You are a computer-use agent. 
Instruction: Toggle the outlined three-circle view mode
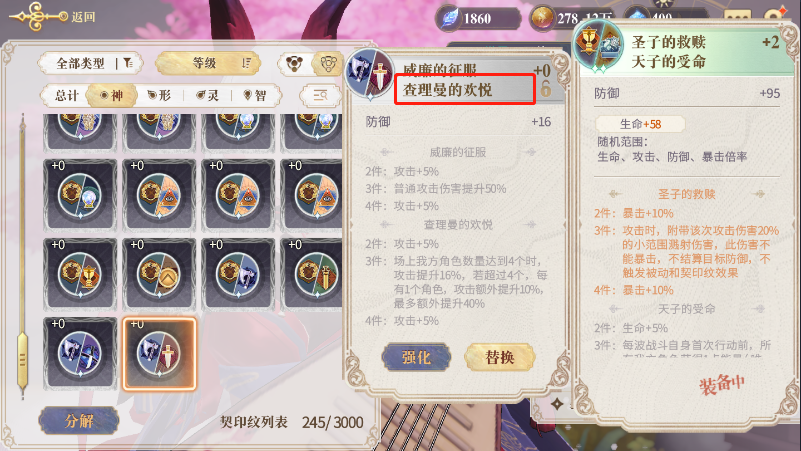327,63
